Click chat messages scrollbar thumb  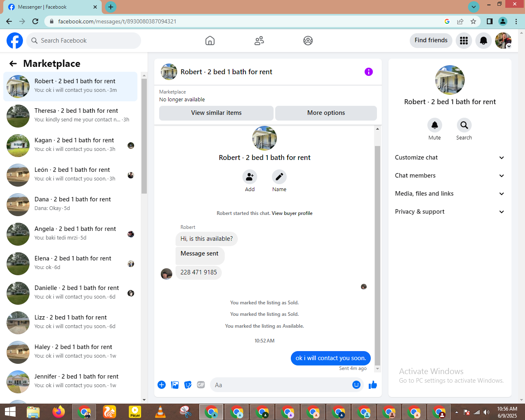tap(377, 255)
